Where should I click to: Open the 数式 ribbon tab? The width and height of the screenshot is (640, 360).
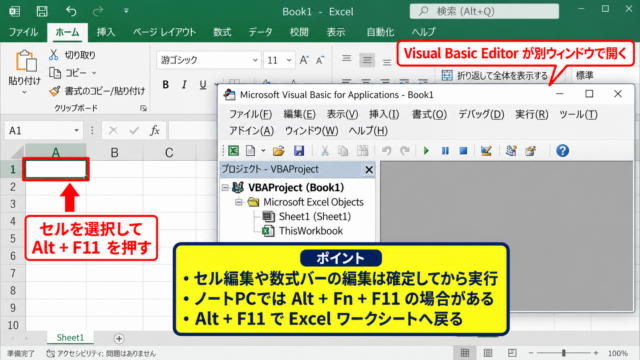[x=222, y=32]
